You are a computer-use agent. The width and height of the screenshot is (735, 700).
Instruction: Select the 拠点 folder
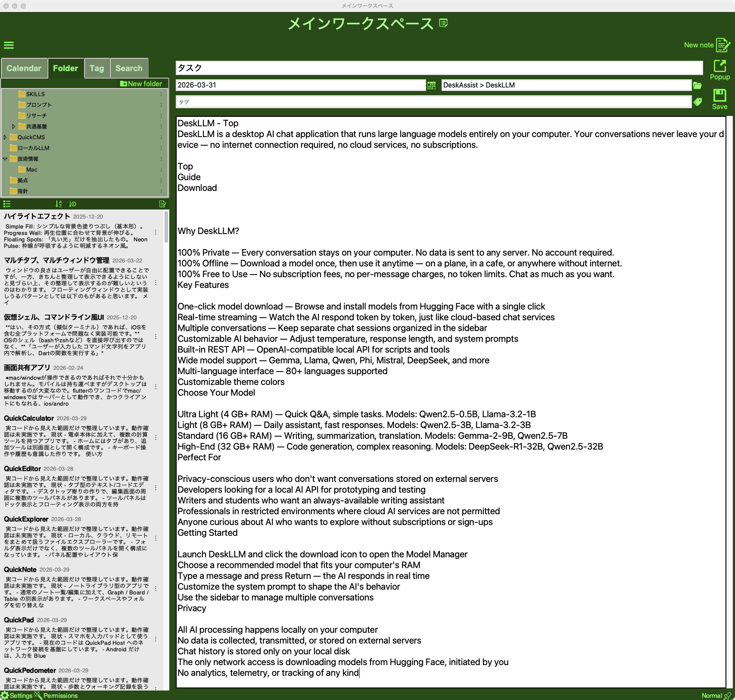(x=19, y=180)
